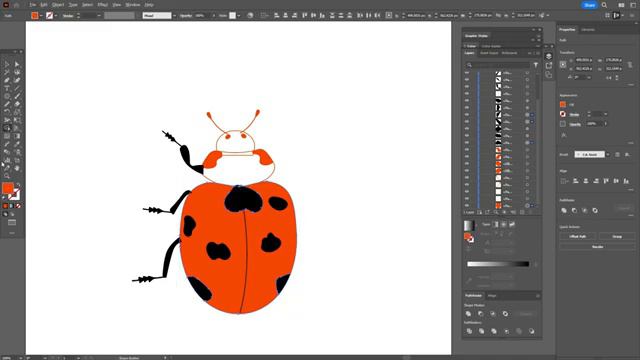Select the Zoom tool in the toolbar
This screenshot has width=640, height=360.
pyautogui.click(x=7, y=176)
